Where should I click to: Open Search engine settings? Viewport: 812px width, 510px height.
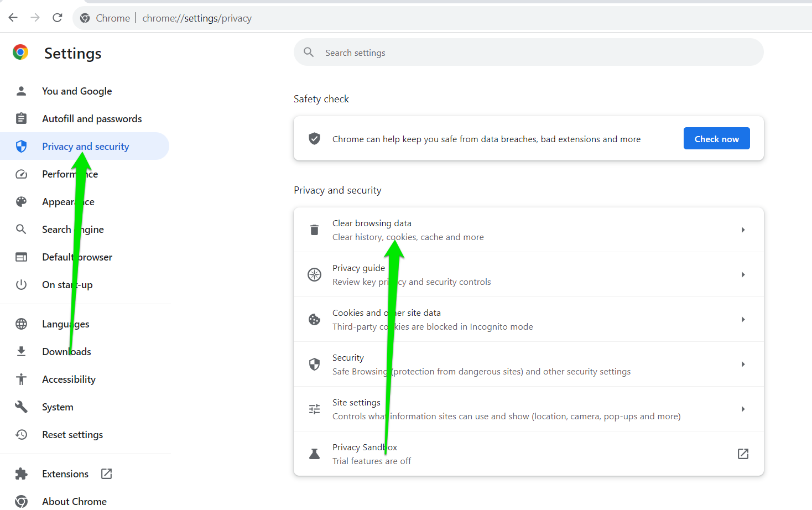coord(85,230)
